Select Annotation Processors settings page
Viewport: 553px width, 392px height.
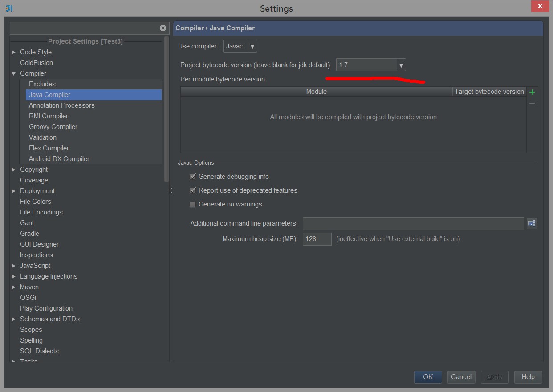(61, 105)
